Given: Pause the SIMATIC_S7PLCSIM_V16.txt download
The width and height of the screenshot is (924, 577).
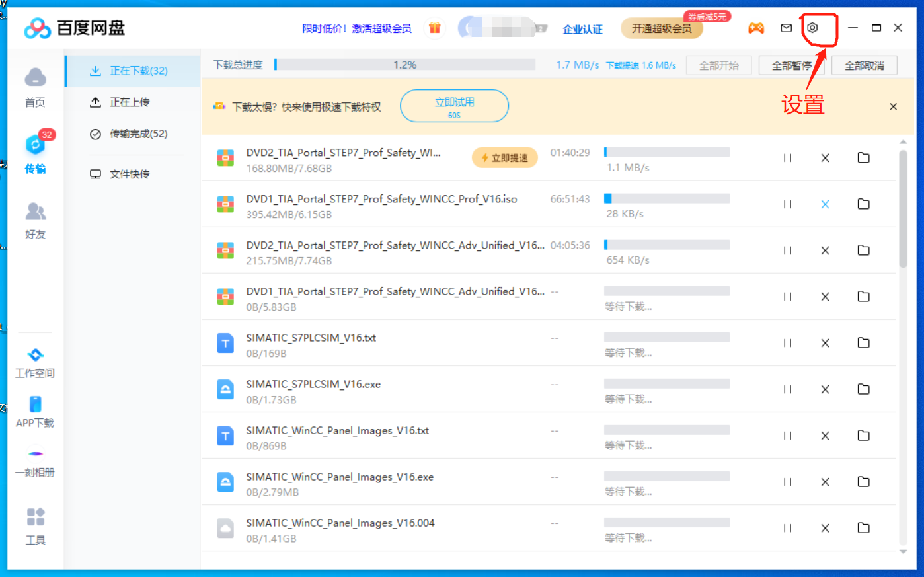Looking at the screenshot, I should 787,343.
